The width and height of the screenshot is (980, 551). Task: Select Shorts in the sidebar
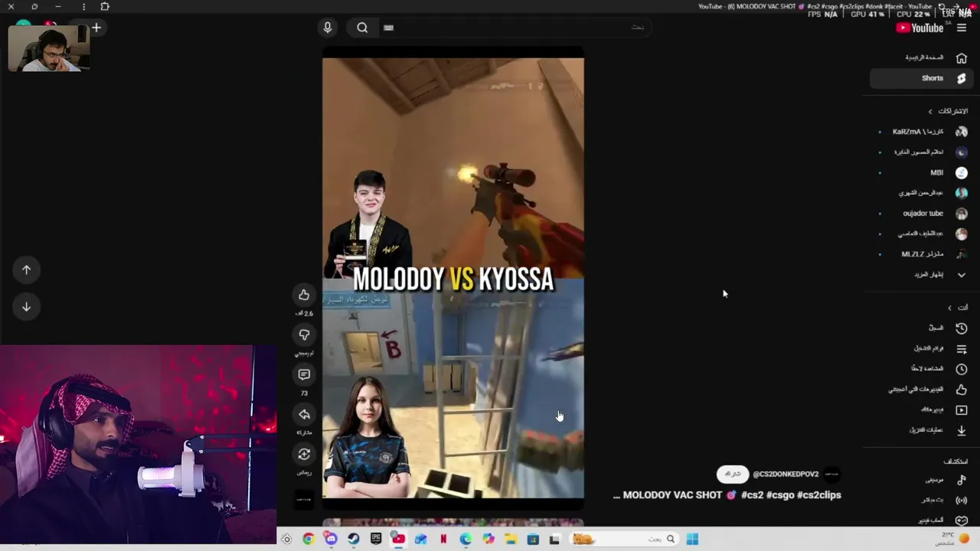[923, 78]
